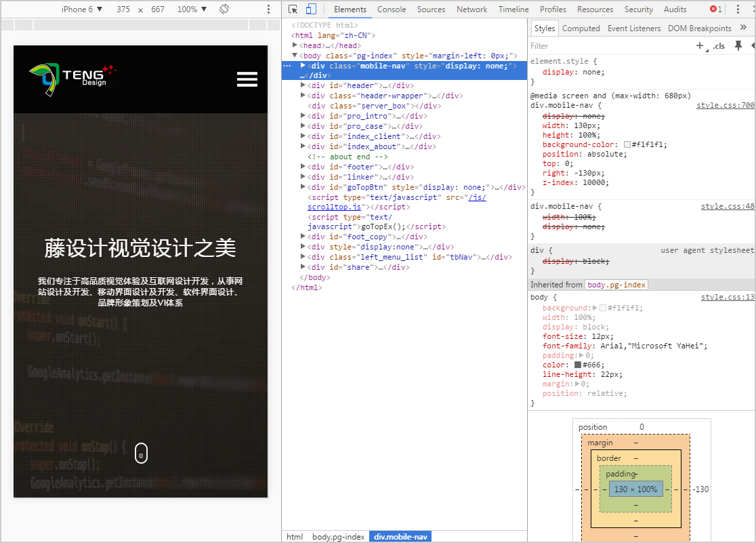The image size is (756, 543).
Task: Switch to the Sources tab
Action: (431, 9)
